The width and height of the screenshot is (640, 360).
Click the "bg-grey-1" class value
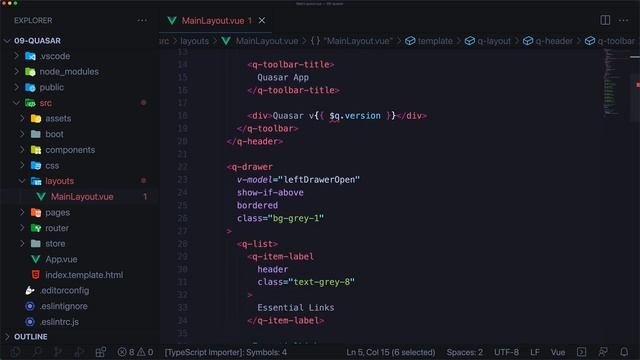tap(296, 218)
